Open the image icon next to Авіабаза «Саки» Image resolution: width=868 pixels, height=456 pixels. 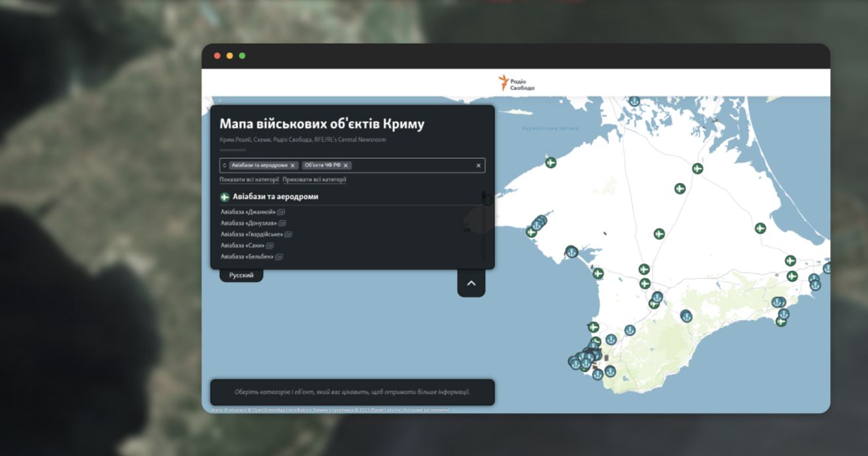(x=270, y=246)
